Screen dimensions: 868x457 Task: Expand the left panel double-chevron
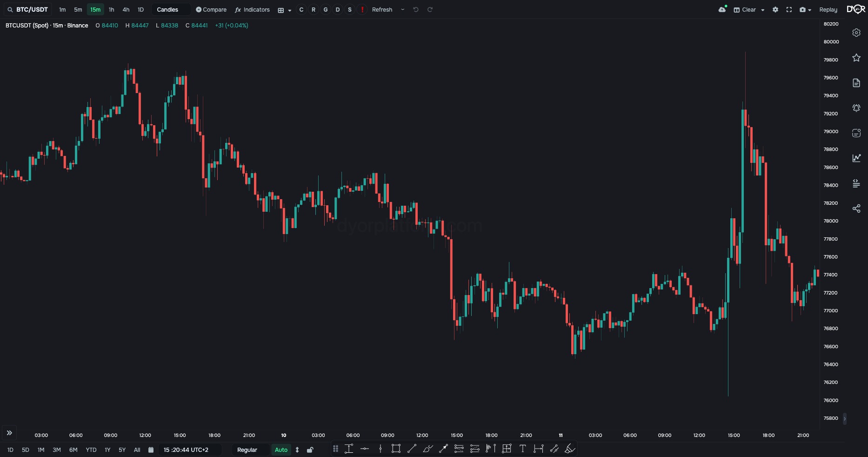[9, 433]
